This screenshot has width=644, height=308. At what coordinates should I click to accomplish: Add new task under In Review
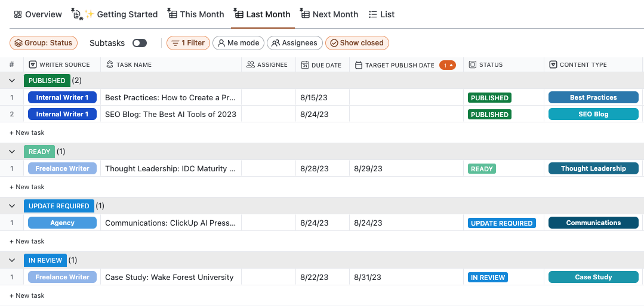[27, 295]
